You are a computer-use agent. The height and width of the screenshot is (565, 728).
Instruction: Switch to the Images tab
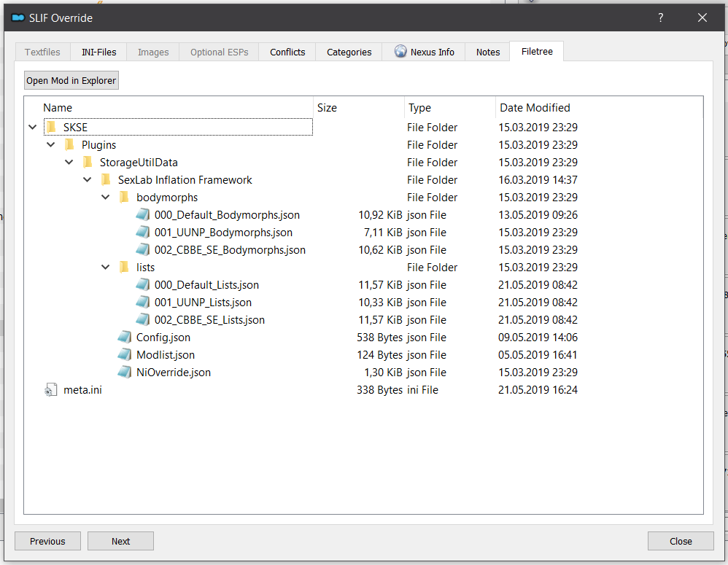pyautogui.click(x=153, y=52)
